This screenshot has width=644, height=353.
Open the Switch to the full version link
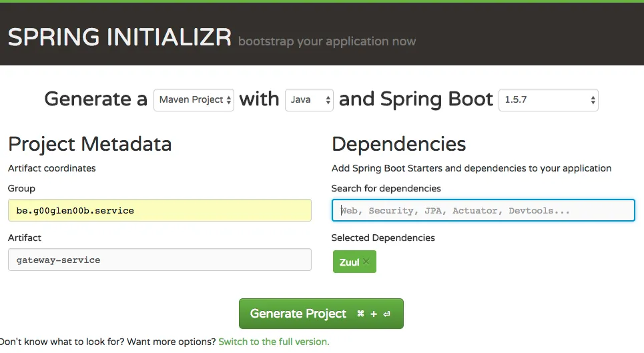[x=274, y=342]
